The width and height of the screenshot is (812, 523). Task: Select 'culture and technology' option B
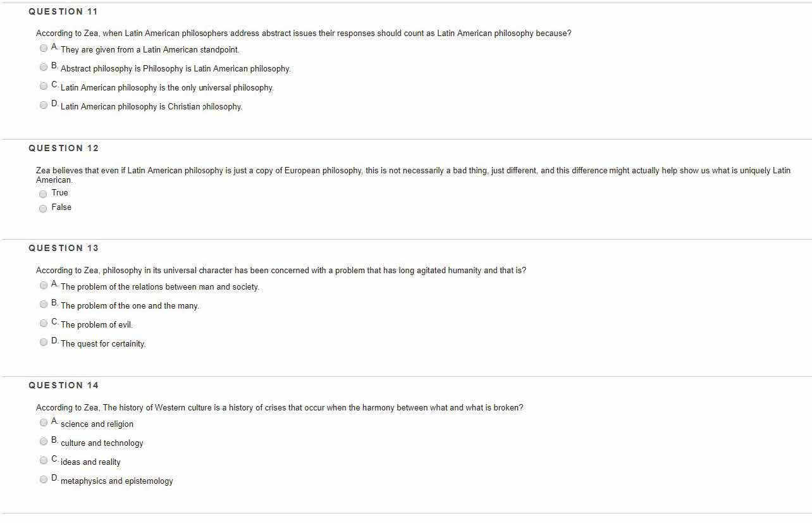[43, 441]
